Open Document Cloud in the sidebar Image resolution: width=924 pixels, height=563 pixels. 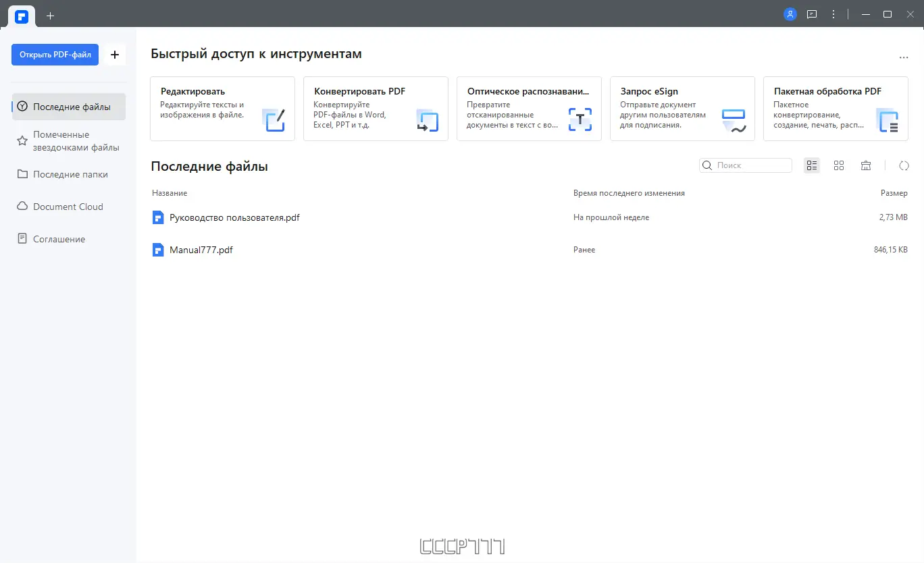[69, 207]
